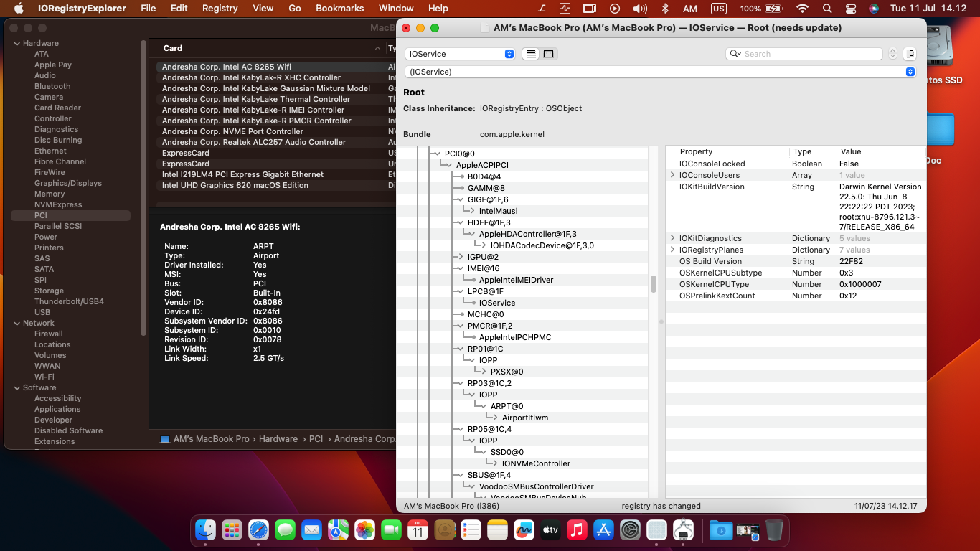Select the AirportItlwm node in the tree
The width and height of the screenshot is (980, 551).
[525, 418]
